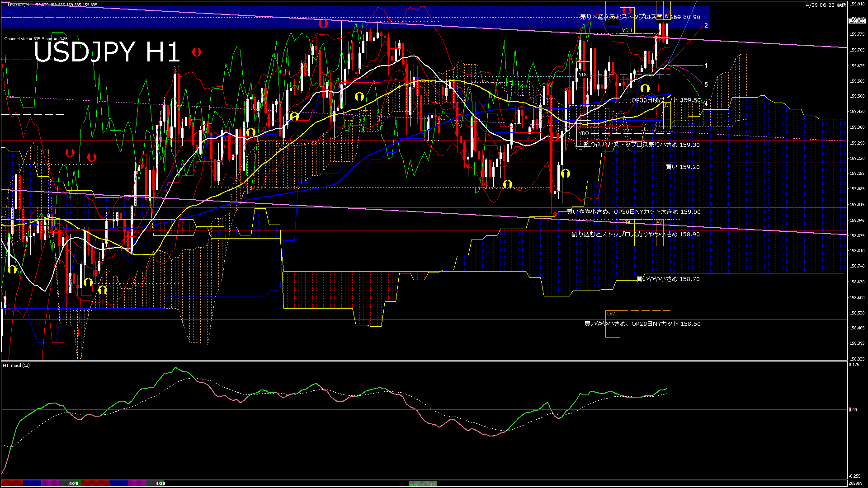The height and width of the screenshot is (488, 868).
Task: Click projection line label number 5
Action: tap(706, 85)
